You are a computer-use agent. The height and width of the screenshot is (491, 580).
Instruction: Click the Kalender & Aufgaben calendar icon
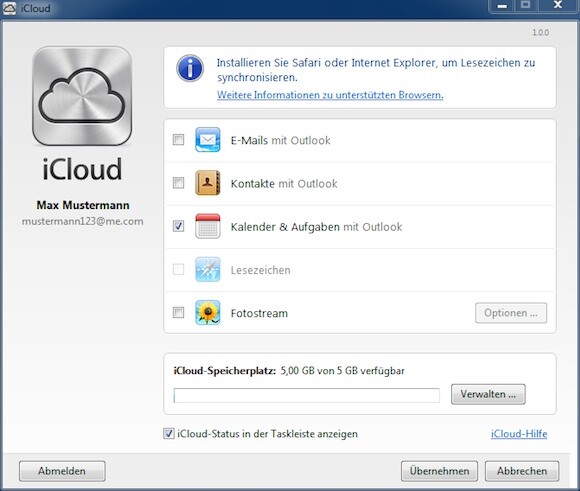tap(208, 226)
